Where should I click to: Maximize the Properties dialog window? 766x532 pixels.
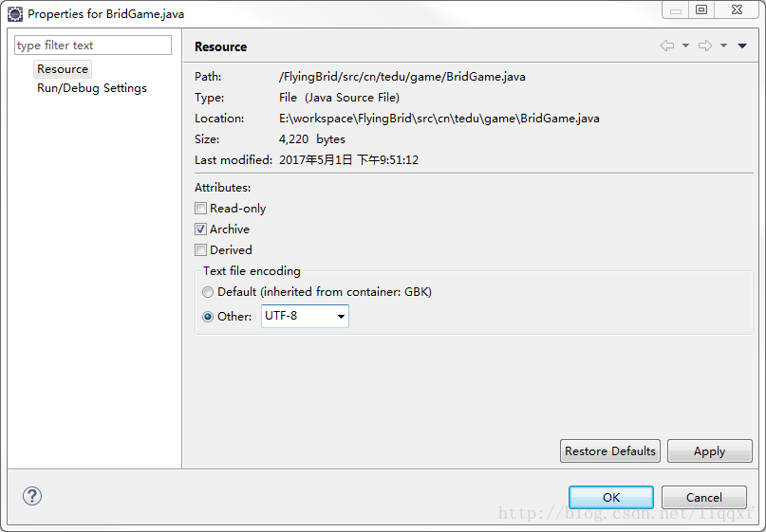(x=701, y=10)
